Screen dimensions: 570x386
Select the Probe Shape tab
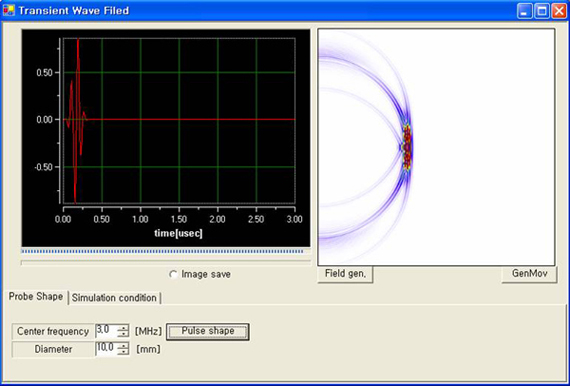36,297
